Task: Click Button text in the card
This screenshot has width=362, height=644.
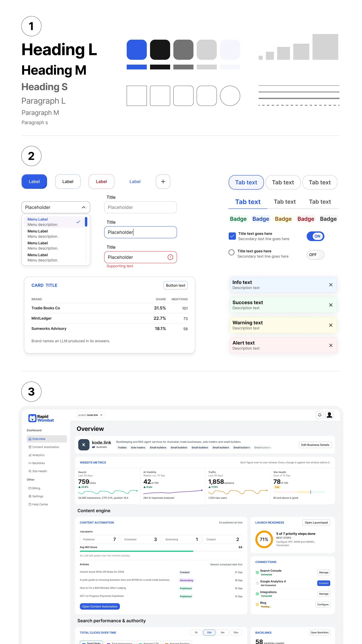Action: click(x=175, y=286)
